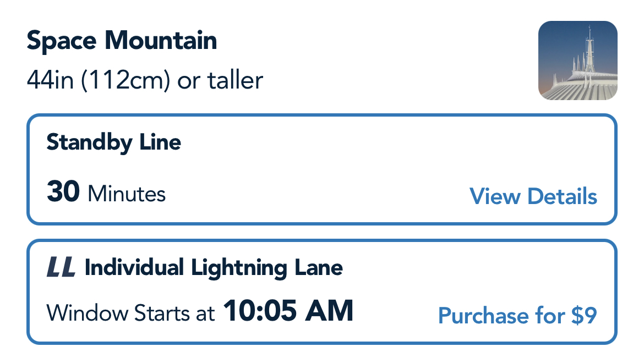Image resolution: width=644 pixels, height=363 pixels.
Task: Tap the bold 30 wait time number
Action: tap(63, 193)
